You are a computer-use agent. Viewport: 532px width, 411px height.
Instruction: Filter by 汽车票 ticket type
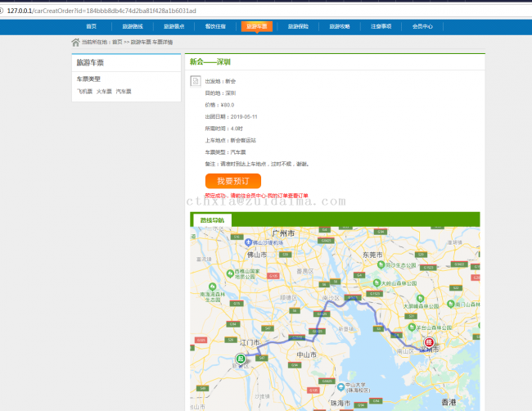(x=124, y=92)
